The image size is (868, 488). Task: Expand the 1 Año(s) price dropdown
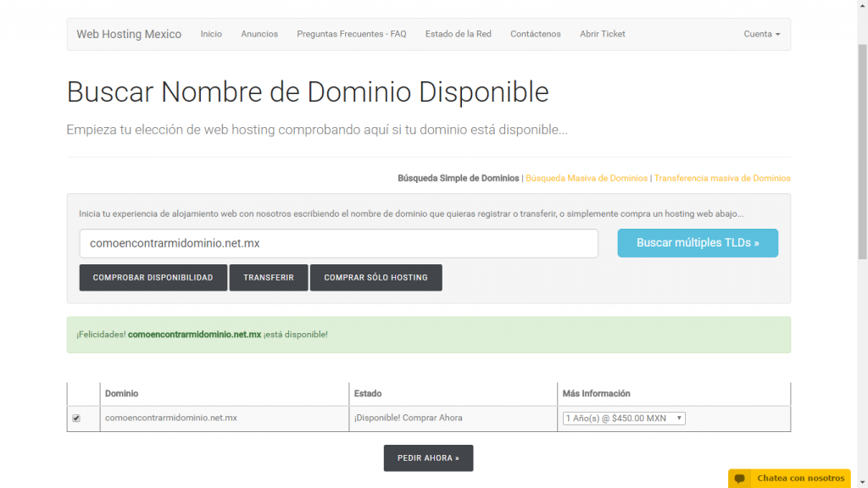(x=623, y=419)
